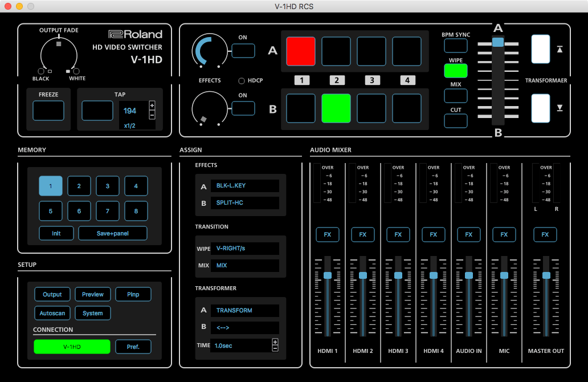Open the V-RIGHT/s wipe pattern selector

tap(245, 248)
